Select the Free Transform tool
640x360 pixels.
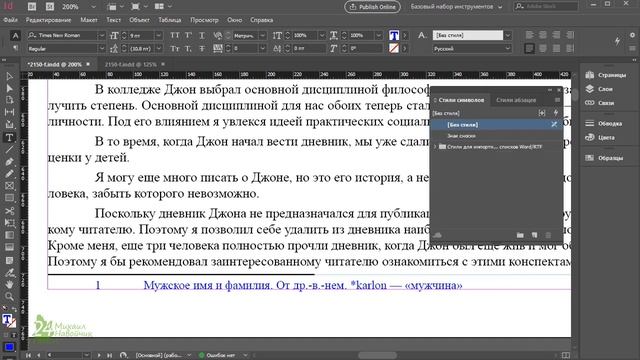tap(9, 223)
